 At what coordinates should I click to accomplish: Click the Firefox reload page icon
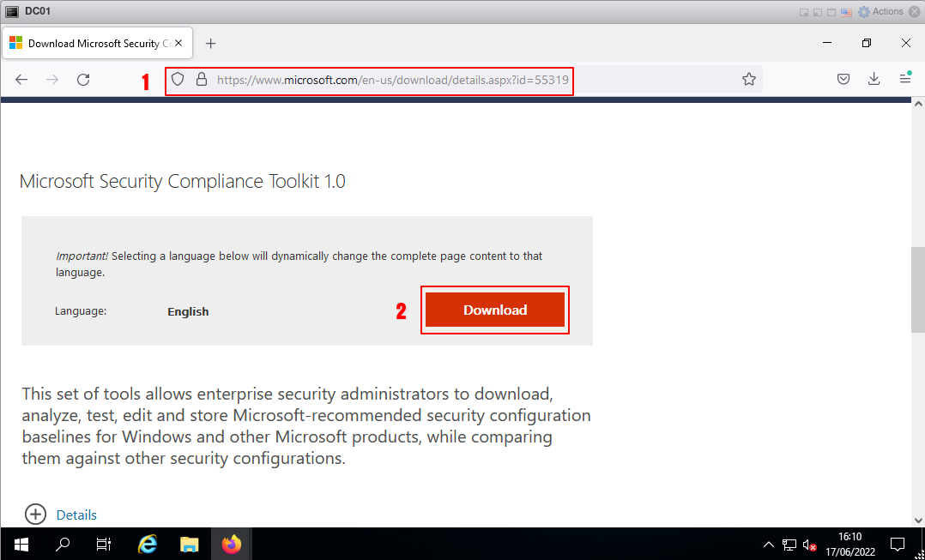(x=83, y=80)
